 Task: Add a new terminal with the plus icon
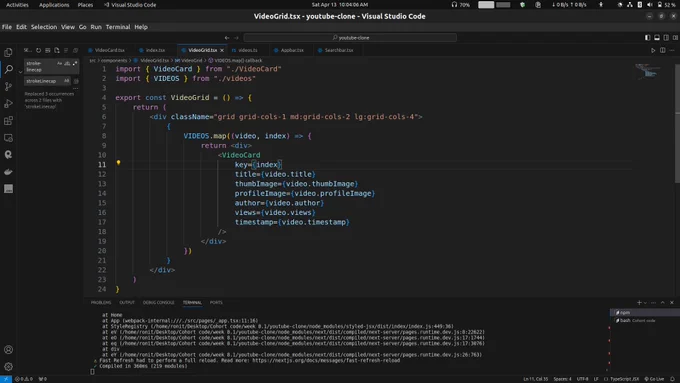(639, 303)
